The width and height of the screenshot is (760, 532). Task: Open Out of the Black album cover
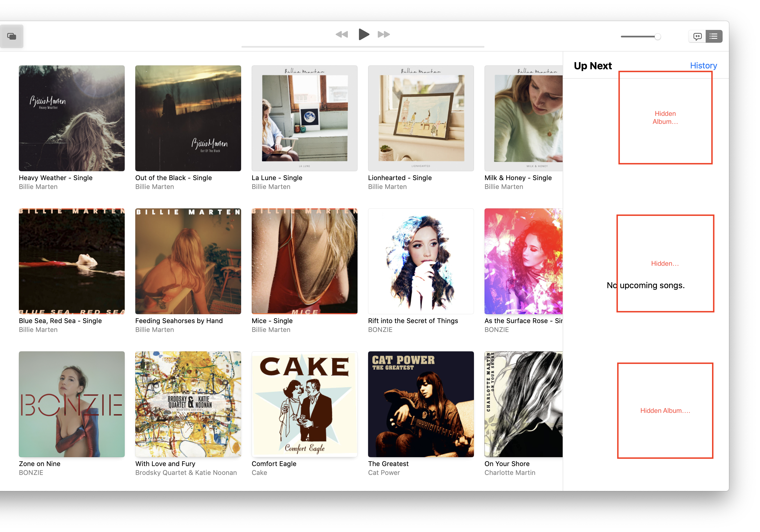(x=188, y=118)
